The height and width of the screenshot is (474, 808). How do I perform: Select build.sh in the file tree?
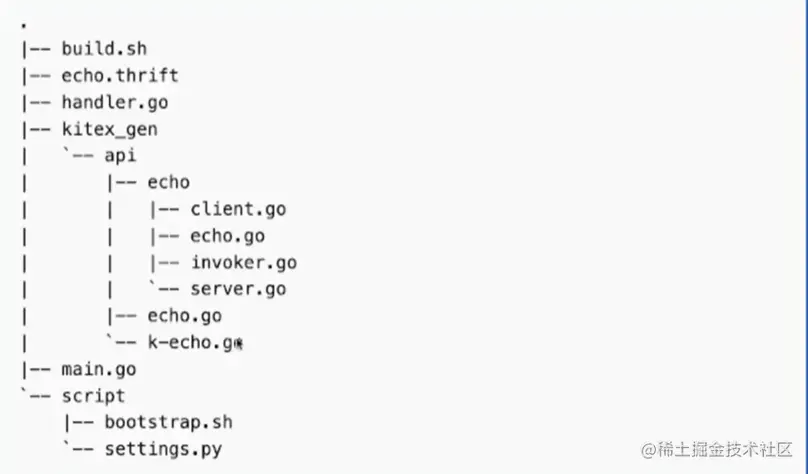click(x=104, y=48)
